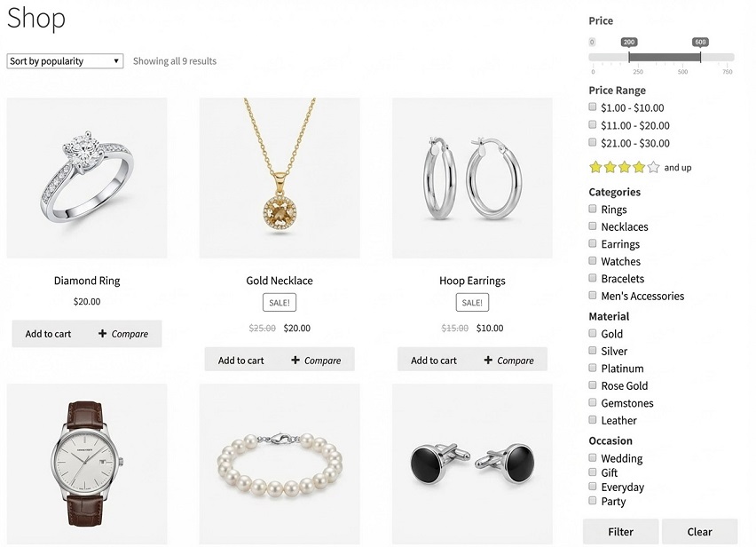Select the fourth yellow star rating icon

coord(637,167)
